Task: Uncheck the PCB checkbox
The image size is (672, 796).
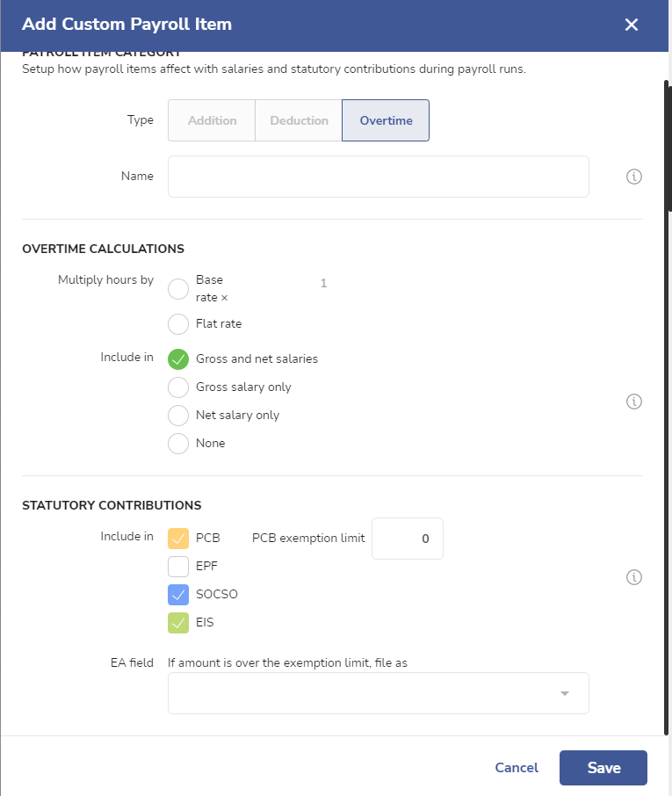Action: click(178, 539)
